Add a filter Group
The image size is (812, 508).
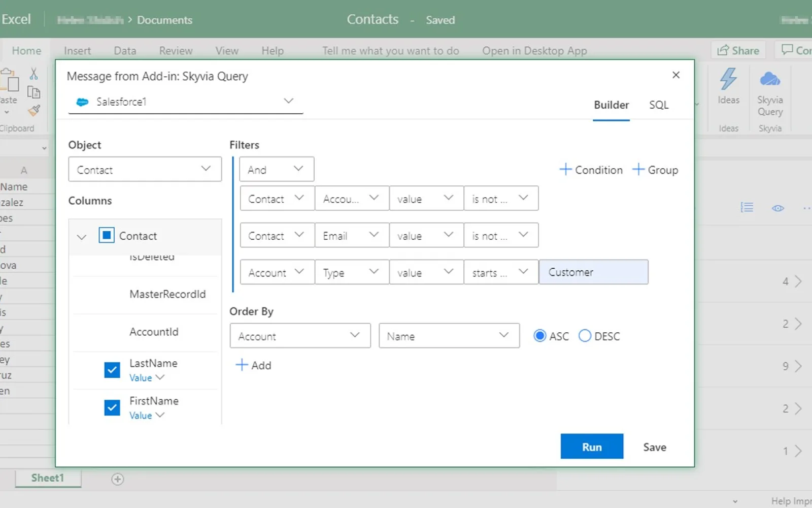click(655, 170)
